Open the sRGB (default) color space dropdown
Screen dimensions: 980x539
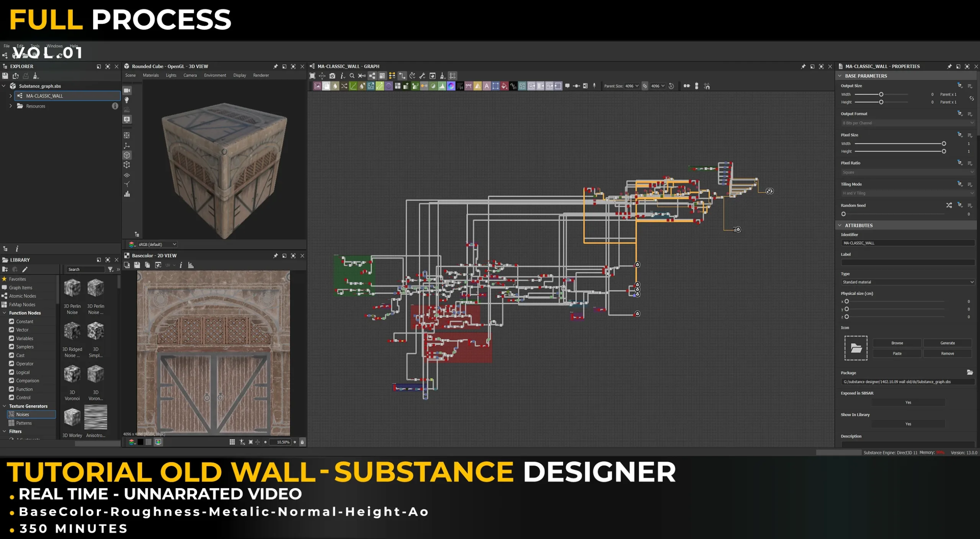[x=157, y=244]
